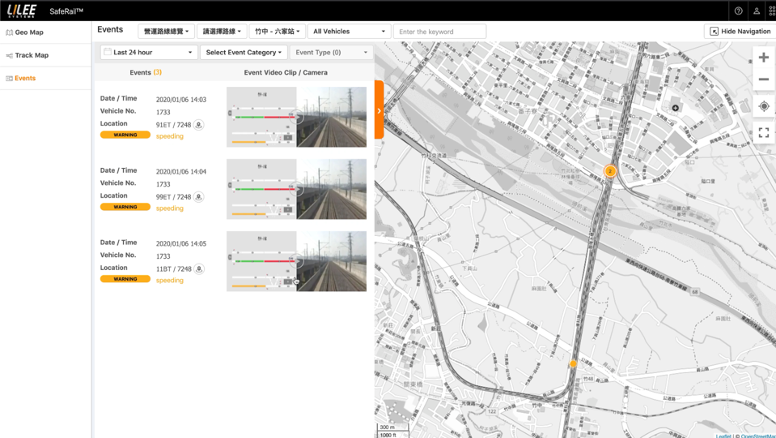Open the help question mark icon
The width and height of the screenshot is (776, 438).
(738, 11)
